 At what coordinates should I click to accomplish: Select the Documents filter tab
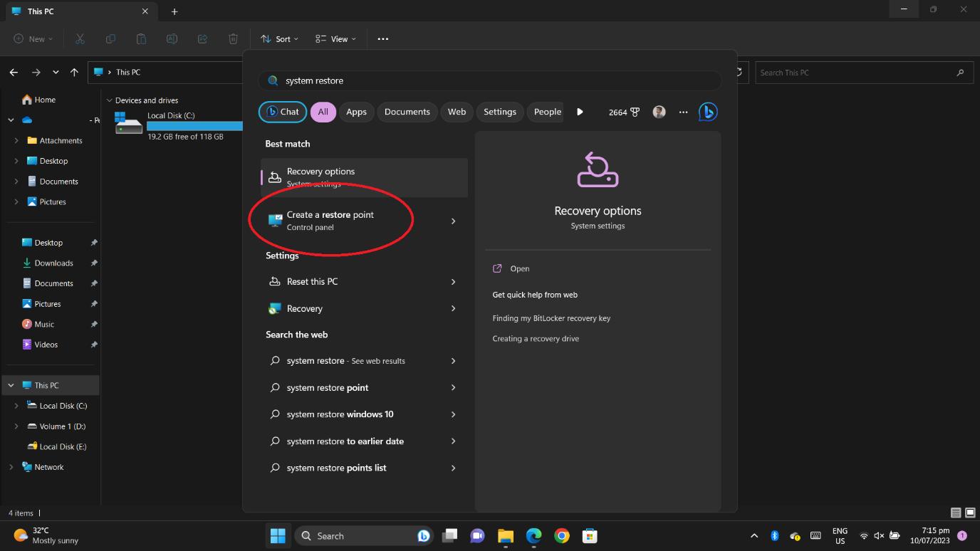[407, 112]
